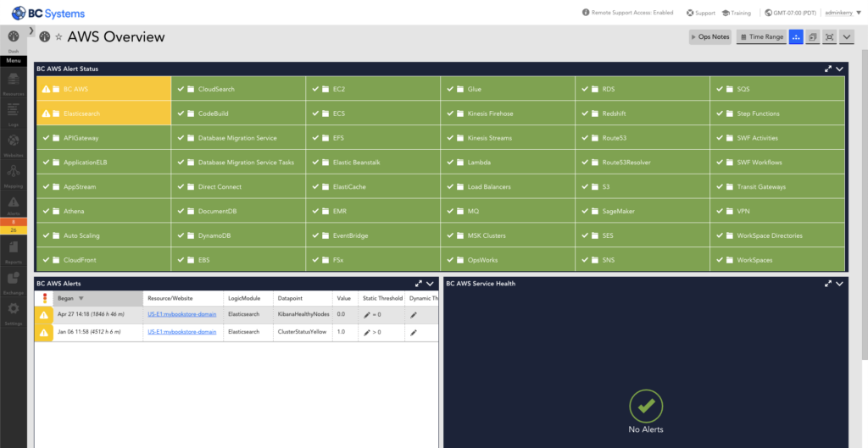The height and width of the screenshot is (448, 868).
Task: Open first US-E1:mybookstore-domain link
Action: pyautogui.click(x=181, y=314)
